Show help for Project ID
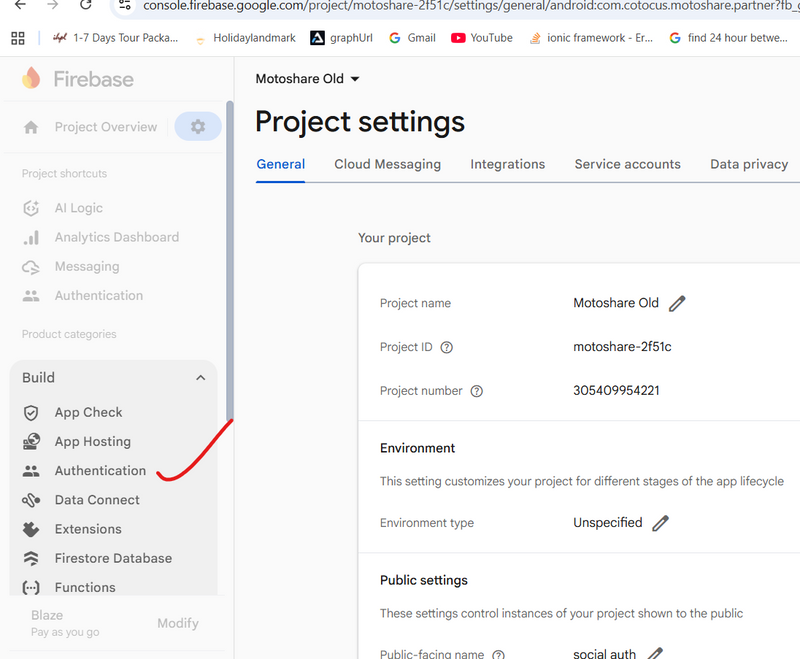 (447, 347)
